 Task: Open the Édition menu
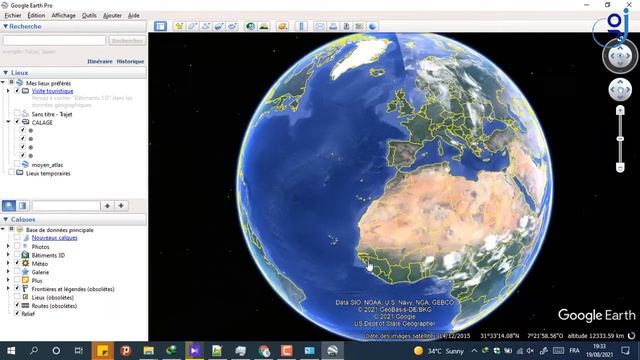point(36,16)
